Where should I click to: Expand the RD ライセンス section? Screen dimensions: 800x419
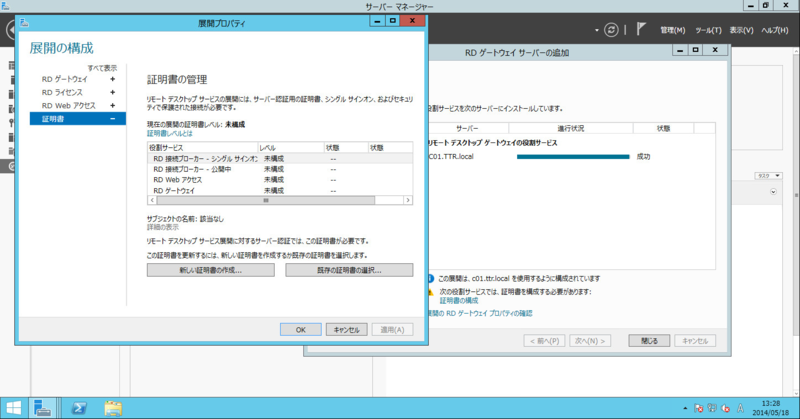pos(112,92)
